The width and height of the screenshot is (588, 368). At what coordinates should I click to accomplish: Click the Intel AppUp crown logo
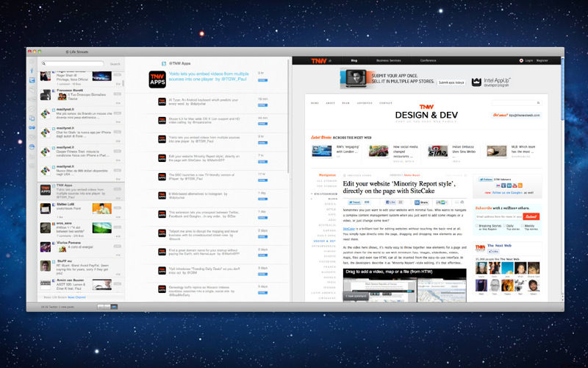[476, 82]
